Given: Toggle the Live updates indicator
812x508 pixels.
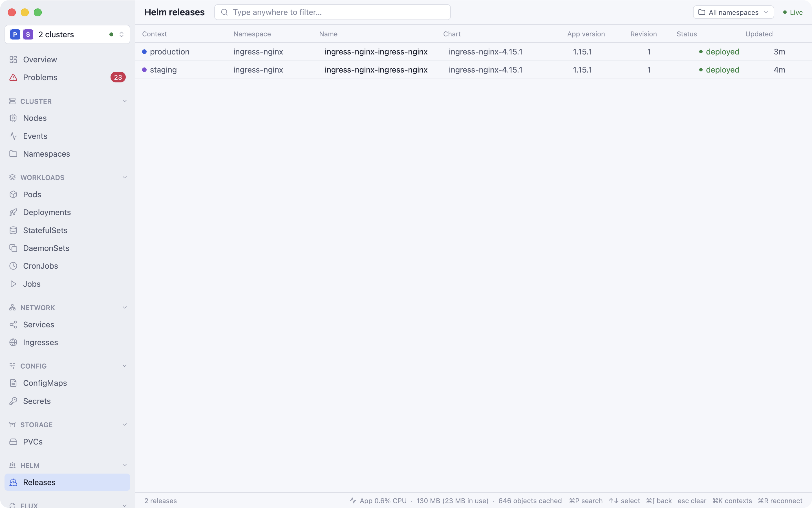Looking at the screenshot, I should click(793, 12).
